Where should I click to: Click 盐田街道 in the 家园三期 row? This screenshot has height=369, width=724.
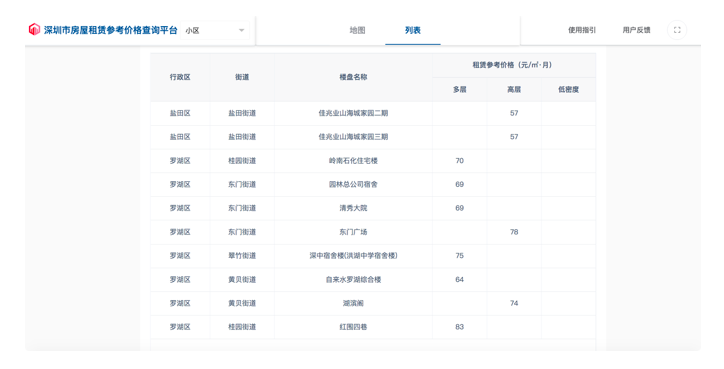point(242,137)
